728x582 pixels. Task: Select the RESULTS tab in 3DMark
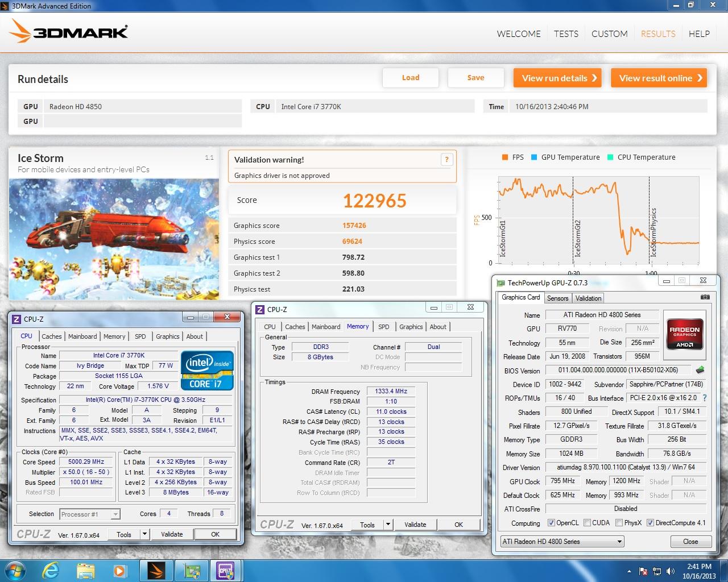(658, 34)
